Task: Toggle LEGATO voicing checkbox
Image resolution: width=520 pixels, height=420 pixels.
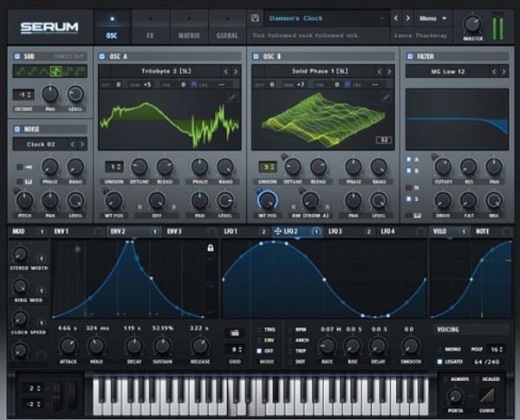Action: pyautogui.click(x=439, y=361)
